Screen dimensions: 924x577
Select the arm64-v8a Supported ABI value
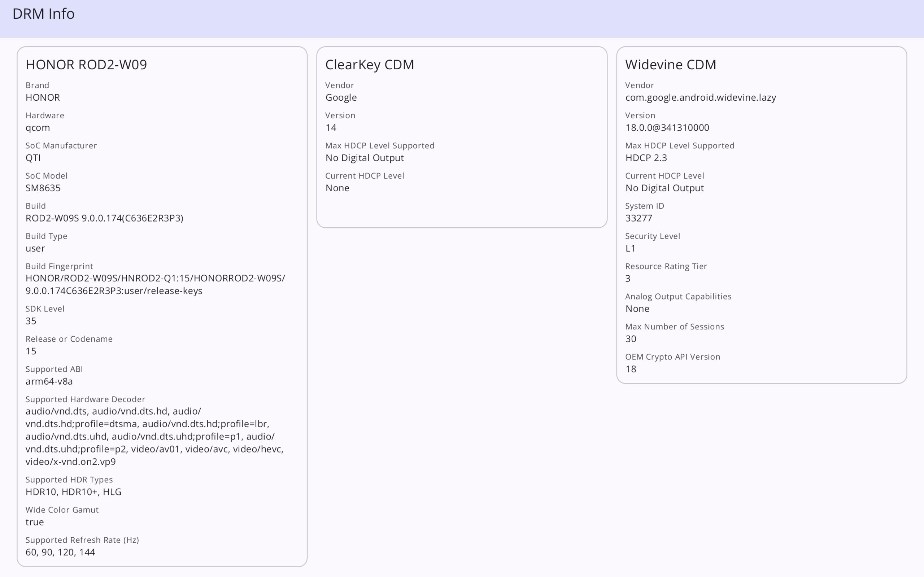point(49,381)
